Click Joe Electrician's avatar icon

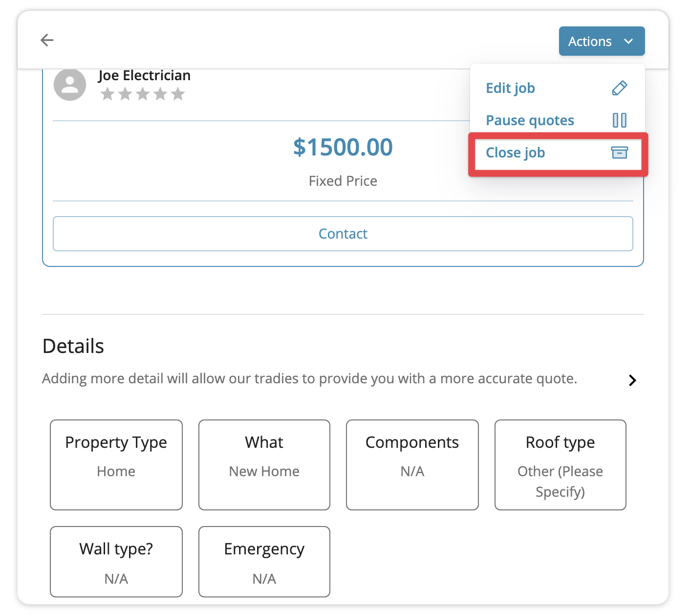[x=70, y=85]
